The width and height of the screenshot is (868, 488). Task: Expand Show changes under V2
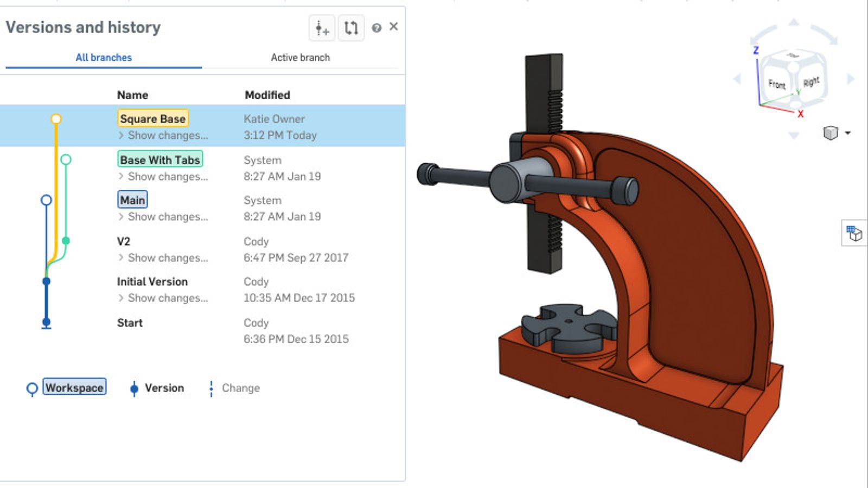164,258
